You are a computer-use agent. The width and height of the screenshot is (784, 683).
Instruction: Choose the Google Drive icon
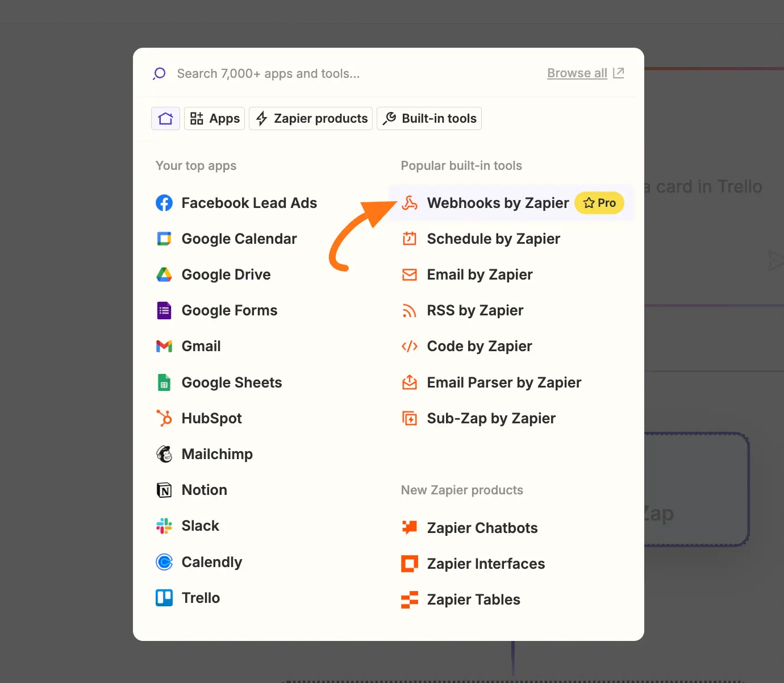coord(164,274)
